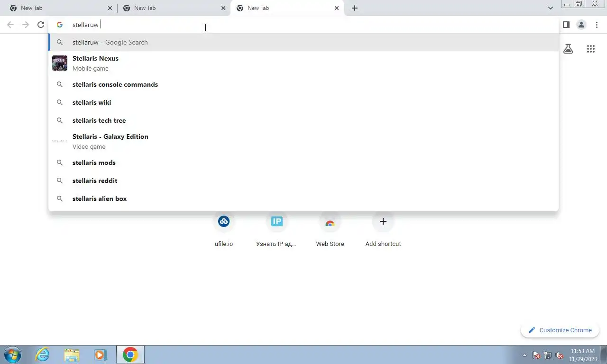The height and width of the screenshot is (364, 607).
Task: Select the third New Tab
Action: click(x=287, y=8)
